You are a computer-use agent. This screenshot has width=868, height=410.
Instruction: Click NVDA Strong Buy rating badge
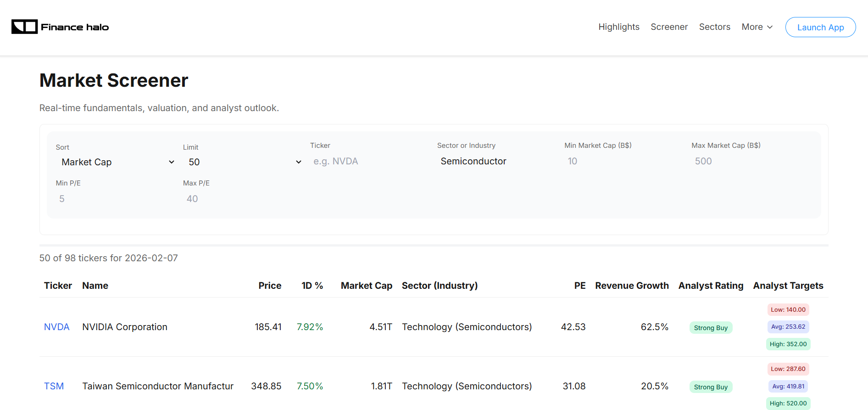[x=711, y=328]
